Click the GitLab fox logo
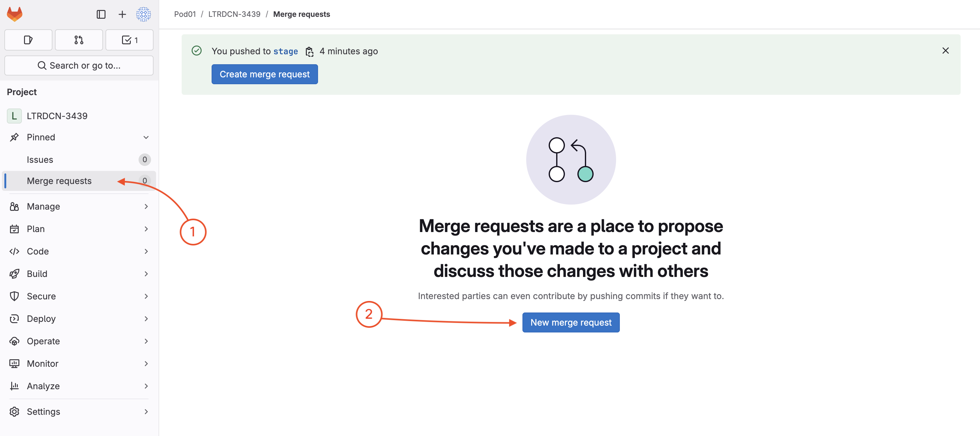Viewport: 980px width, 436px height. point(15,14)
